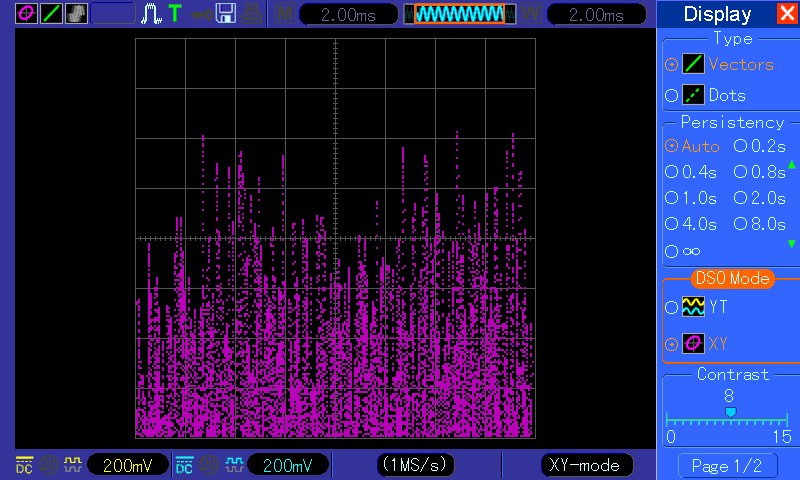The height and width of the screenshot is (480, 800).
Task: Click the empty blue field in top toolbar
Action: tap(113, 13)
